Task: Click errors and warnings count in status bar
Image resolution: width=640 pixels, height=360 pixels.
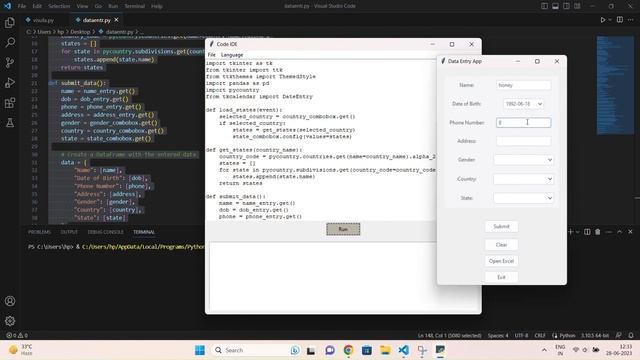Action: (x=17, y=335)
